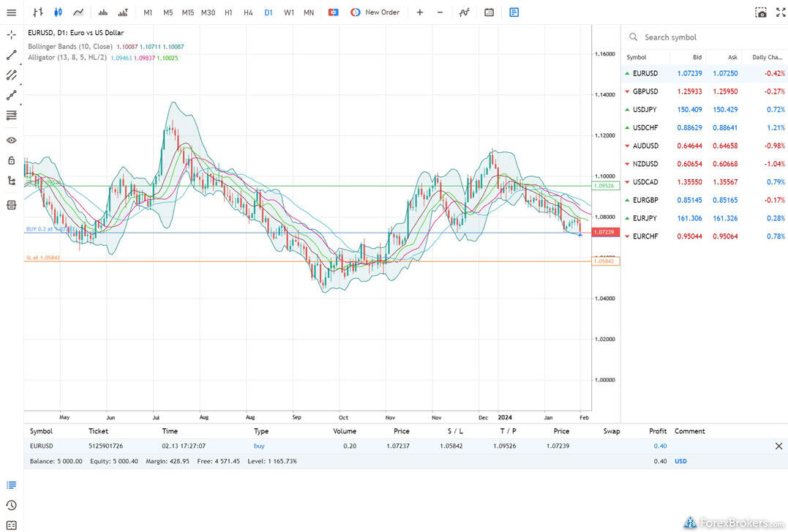Click the S / L value 1.05842 cell
The image size is (788, 532).
pos(451,446)
